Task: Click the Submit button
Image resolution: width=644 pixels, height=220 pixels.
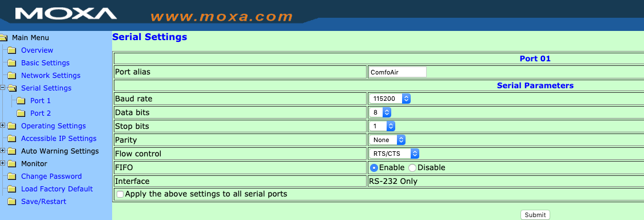Action: point(535,215)
